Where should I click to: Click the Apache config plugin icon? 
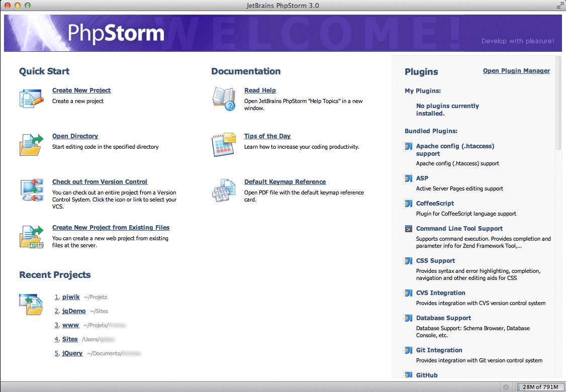408,146
